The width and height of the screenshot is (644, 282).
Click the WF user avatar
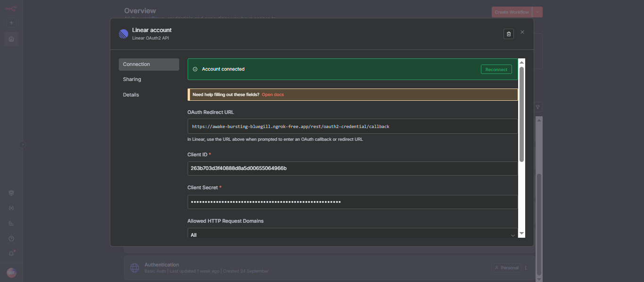tap(11, 273)
